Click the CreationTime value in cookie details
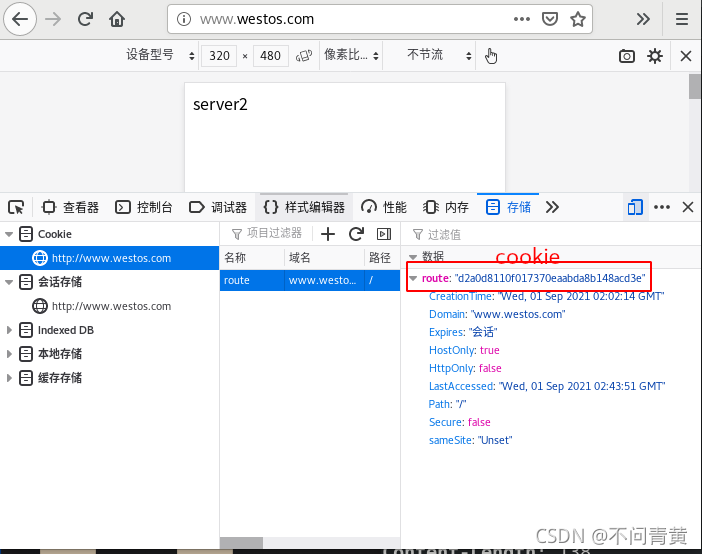 (581, 296)
